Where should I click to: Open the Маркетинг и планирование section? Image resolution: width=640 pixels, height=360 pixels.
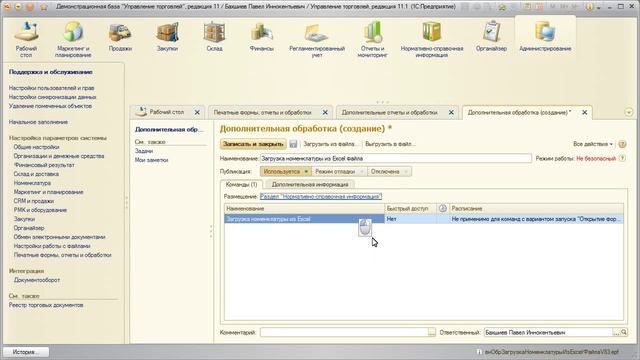(73, 39)
